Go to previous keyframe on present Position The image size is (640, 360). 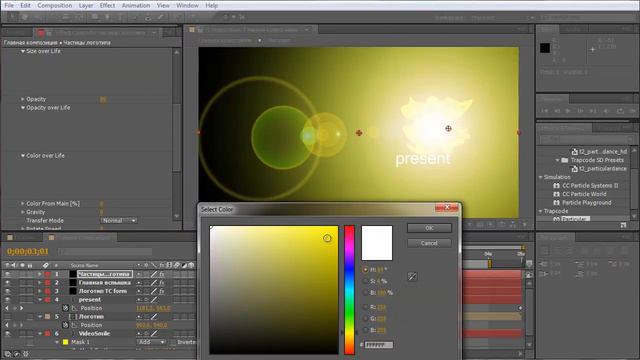[7, 308]
